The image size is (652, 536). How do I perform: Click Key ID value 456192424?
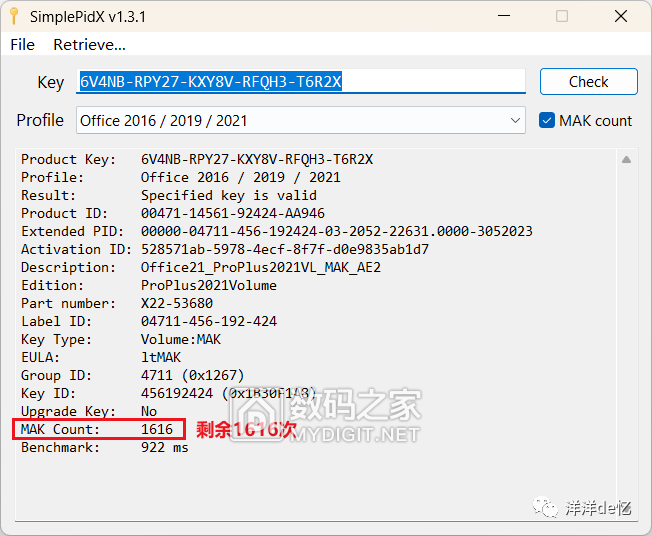tap(177, 393)
